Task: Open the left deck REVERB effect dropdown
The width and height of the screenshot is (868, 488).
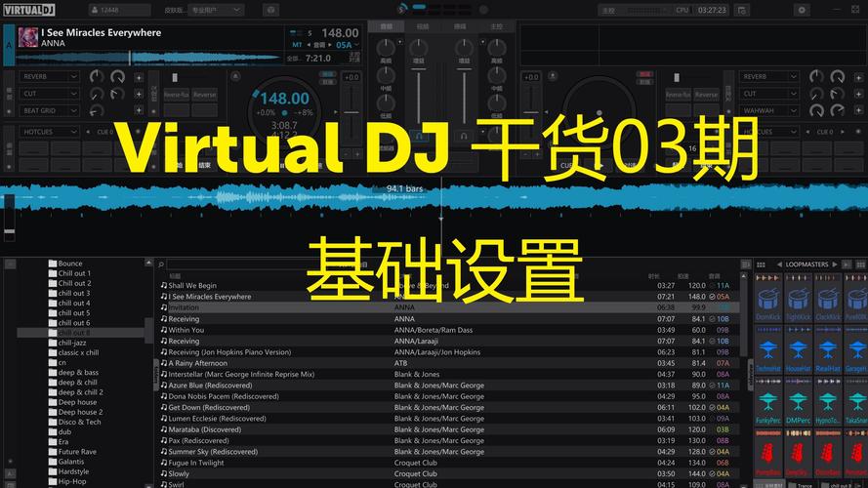Action: click(x=49, y=76)
